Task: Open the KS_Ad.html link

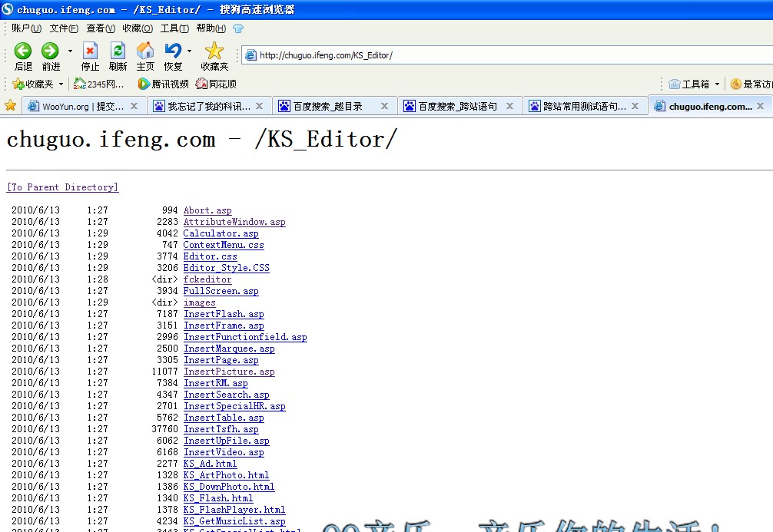Action: pos(210,464)
